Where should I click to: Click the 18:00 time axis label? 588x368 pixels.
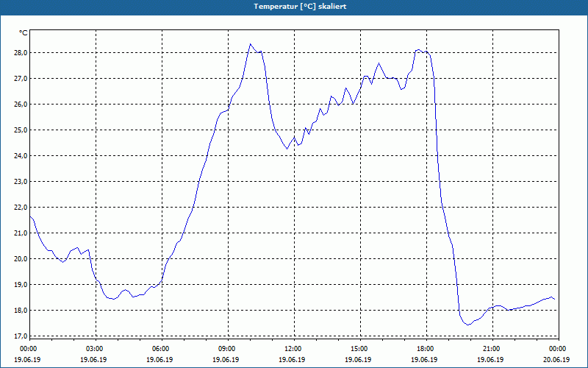pos(426,349)
